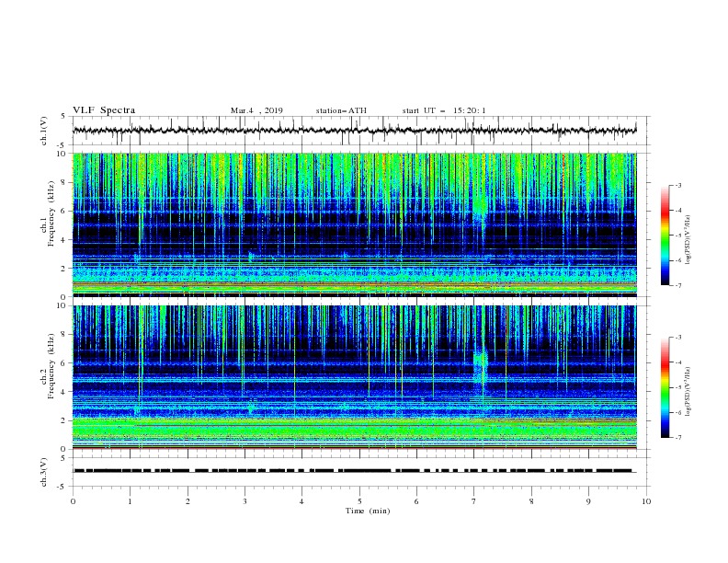Click the ch.2 'Frequency (kHz)' axis label
Viewport: 728px width, 563px height.
tap(51, 365)
